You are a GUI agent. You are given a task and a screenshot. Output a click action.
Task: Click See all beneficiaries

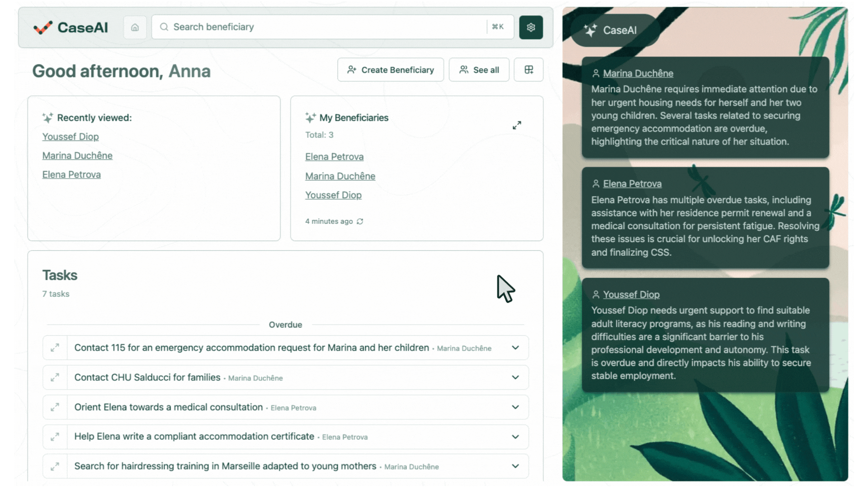click(479, 70)
